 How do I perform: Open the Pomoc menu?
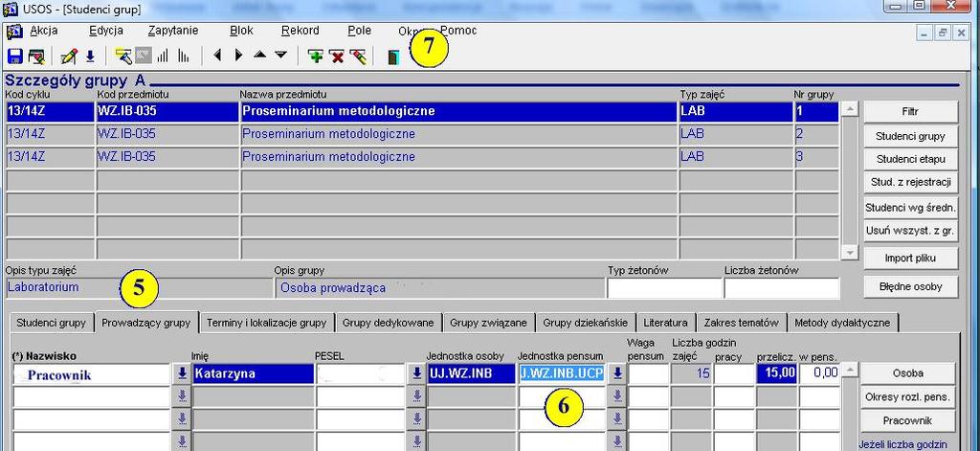pos(458,30)
